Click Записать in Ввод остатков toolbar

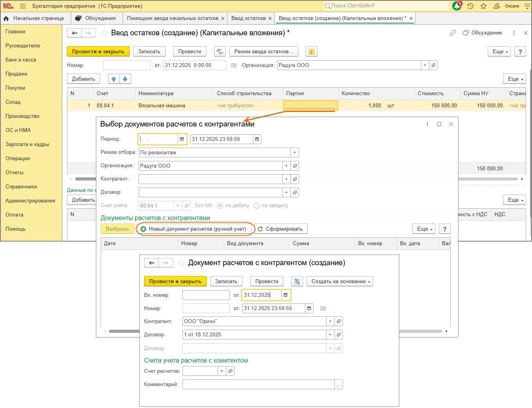149,51
